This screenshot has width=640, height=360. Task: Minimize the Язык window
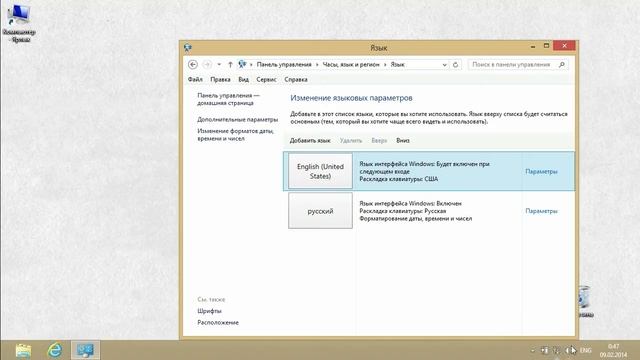pyautogui.click(x=533, y=46)
